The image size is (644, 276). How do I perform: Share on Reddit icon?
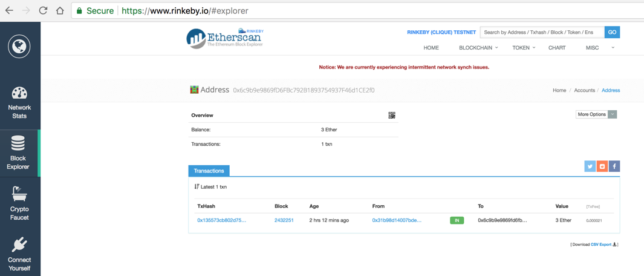602,166
